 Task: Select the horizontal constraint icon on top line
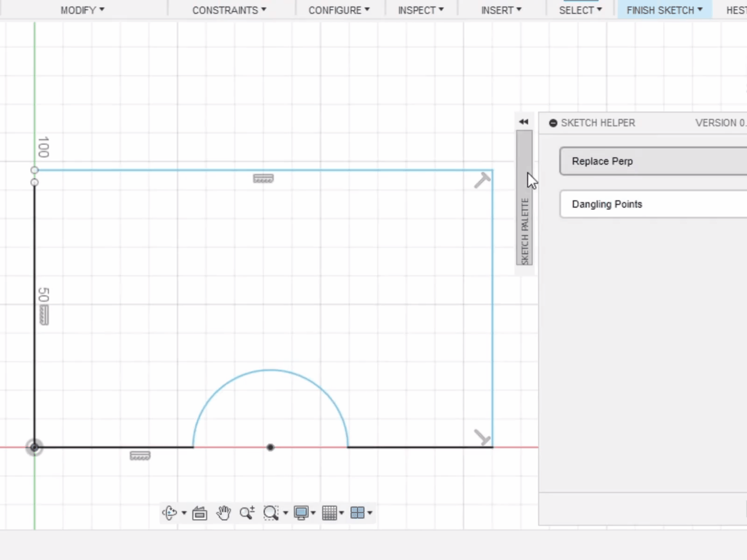[x=263, y=179]
